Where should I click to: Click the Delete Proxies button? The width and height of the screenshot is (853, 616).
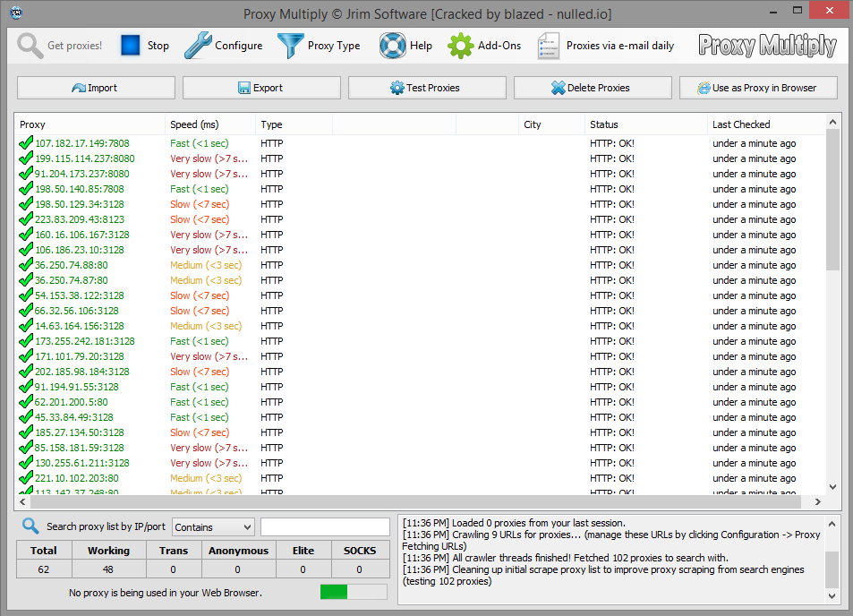point(593,88)
